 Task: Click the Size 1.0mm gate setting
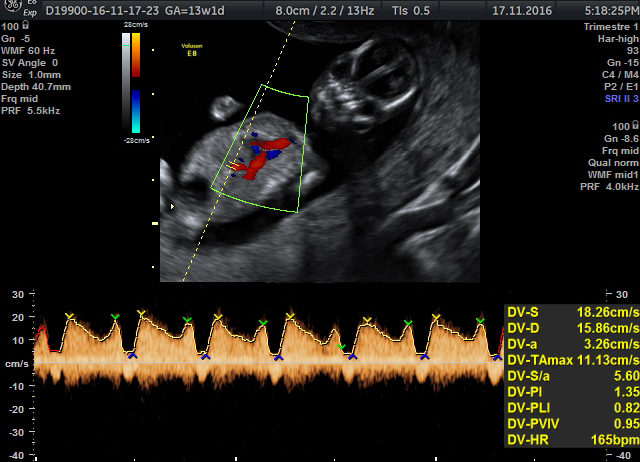[31, 75]
